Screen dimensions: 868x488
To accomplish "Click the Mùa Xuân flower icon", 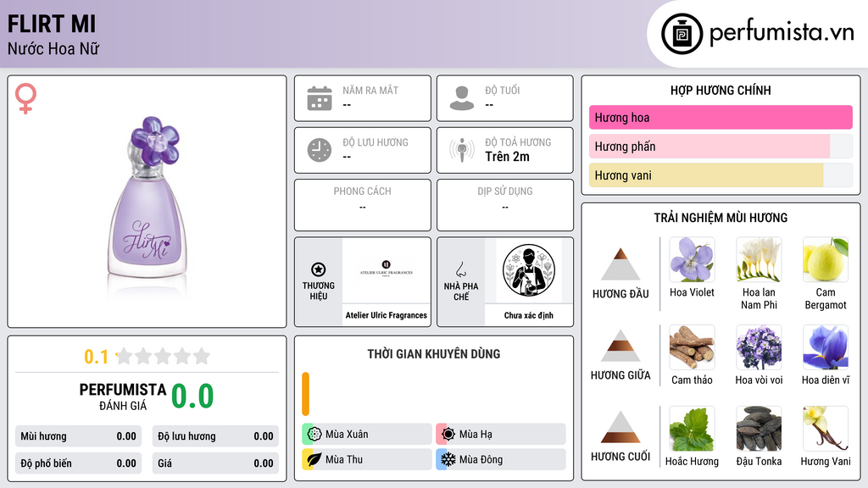I will (314, 434).
